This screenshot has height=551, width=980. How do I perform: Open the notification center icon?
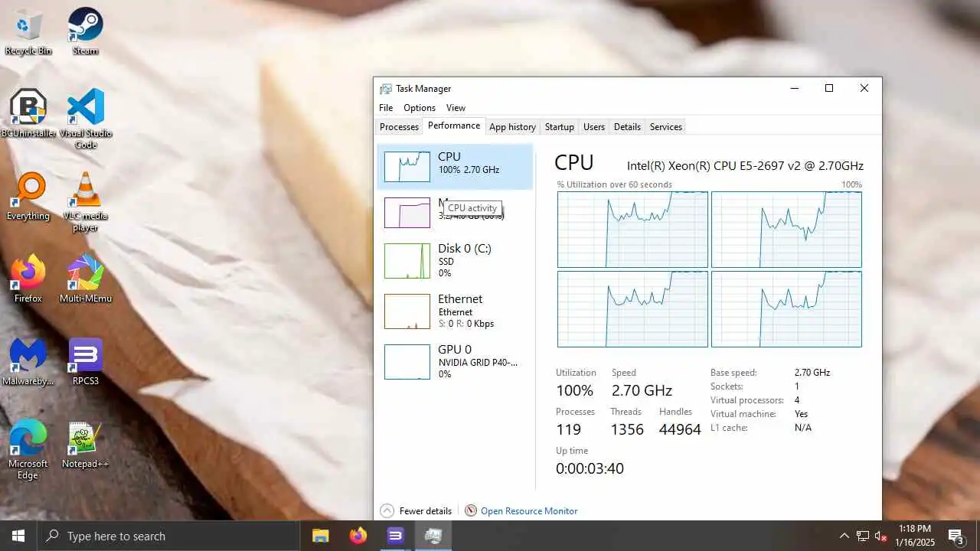click(x=956, y=536)
